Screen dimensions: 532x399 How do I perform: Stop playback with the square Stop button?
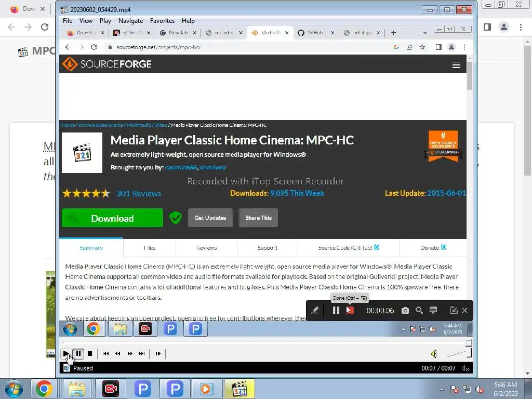tap(90, 353)
